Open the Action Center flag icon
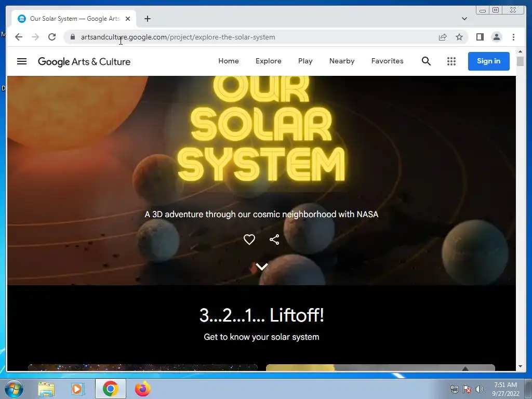Viewport: 532px width, 399px height. pyautogui.click(x=467, y=389)
